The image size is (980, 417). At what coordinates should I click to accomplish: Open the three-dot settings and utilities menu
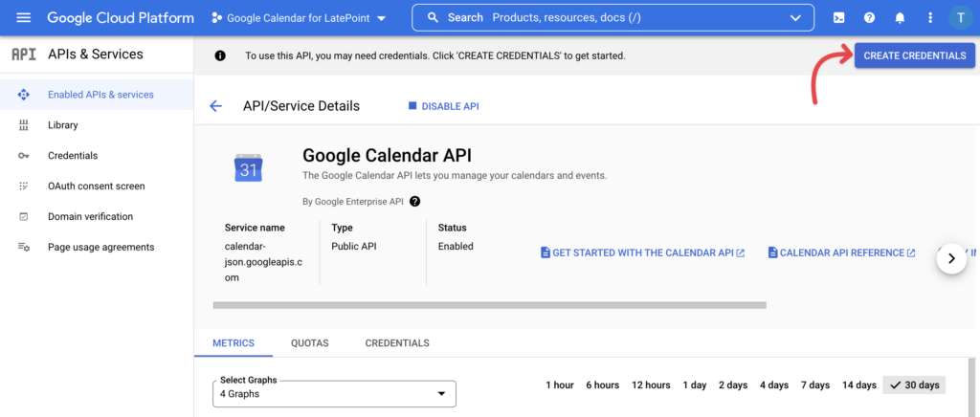tap(930, 18)
